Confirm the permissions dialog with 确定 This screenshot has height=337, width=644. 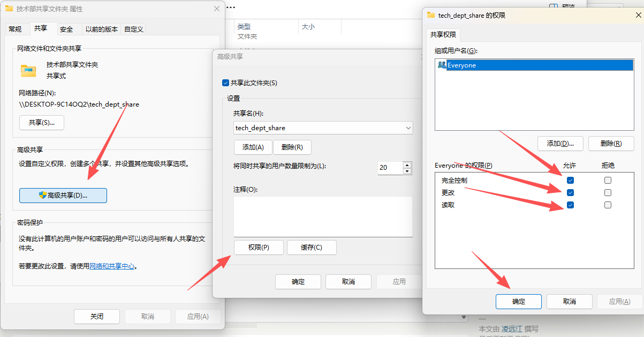point(519,302)
